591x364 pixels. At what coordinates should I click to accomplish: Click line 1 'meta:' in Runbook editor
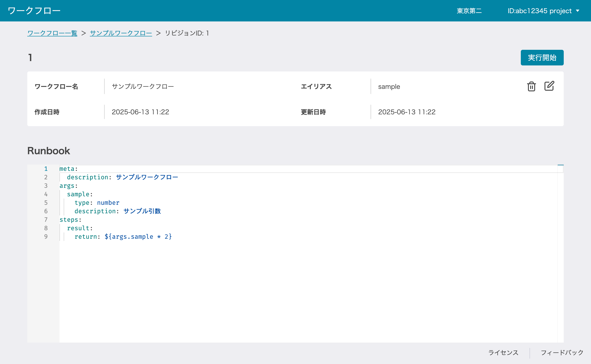(69, 169)
